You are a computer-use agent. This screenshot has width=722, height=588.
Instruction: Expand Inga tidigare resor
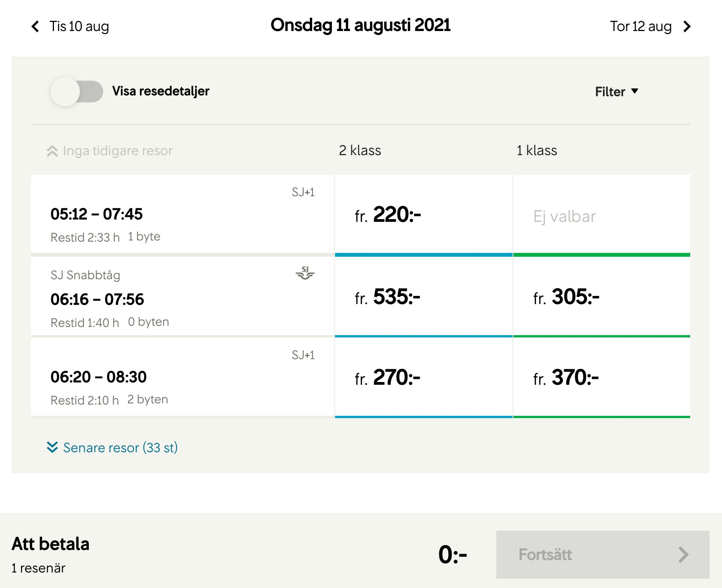117,151
